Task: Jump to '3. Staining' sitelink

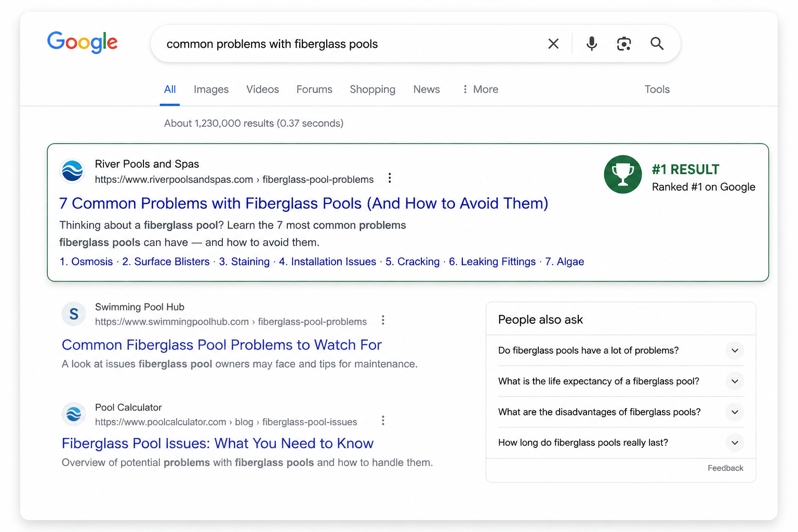Action: 244,261
